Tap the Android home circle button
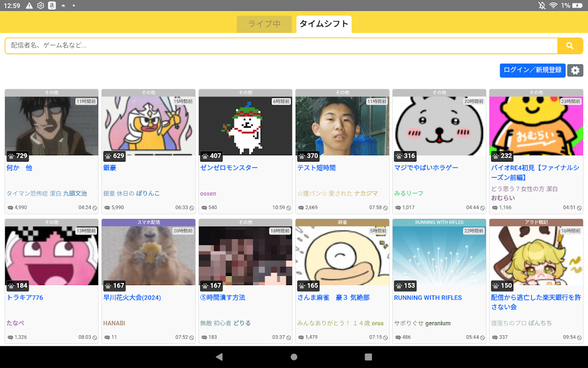 [294, 356]
